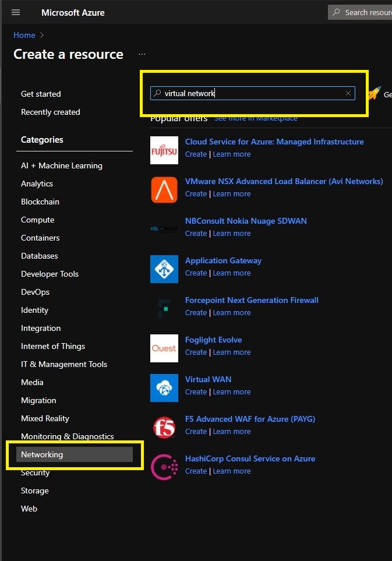Go to Home breadcrumb
Screen dimensions: 392x561
(x=24, y=35)
